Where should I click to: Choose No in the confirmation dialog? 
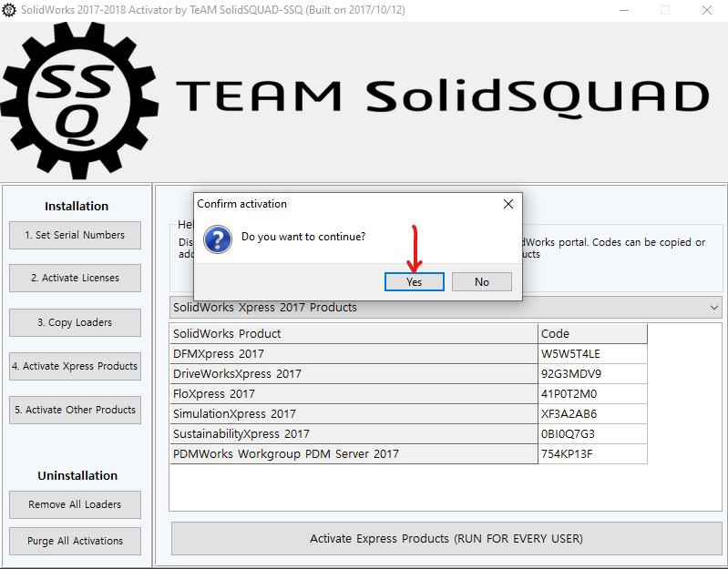[481, 282]
